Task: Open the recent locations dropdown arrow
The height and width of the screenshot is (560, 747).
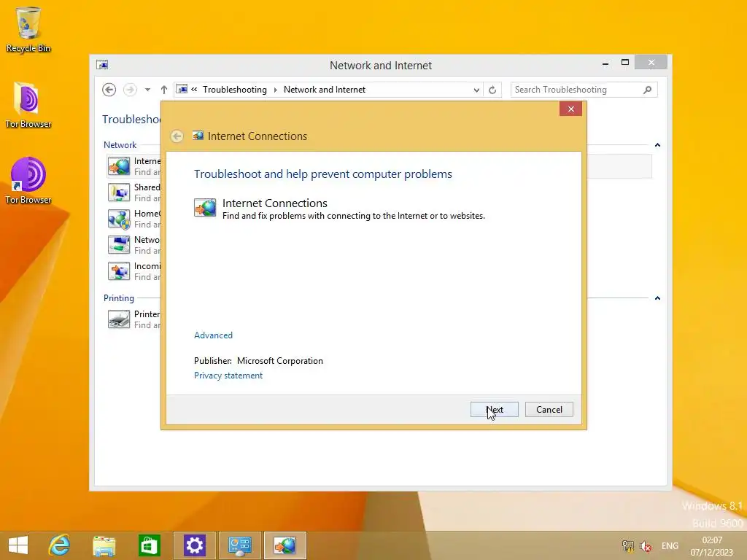Action: click(147, 90)
